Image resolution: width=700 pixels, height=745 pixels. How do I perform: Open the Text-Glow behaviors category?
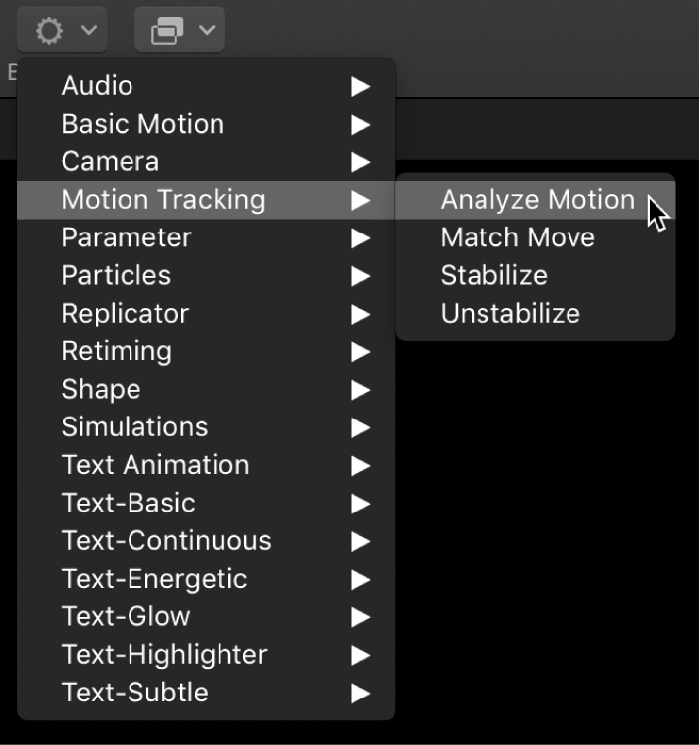pos(126,616)
